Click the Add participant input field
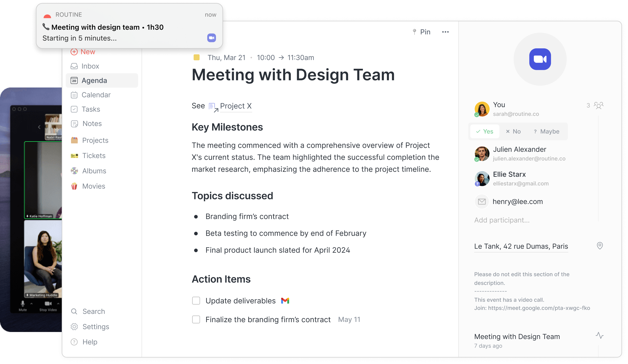This screenshot has width=628, height=364. point(502,220)
